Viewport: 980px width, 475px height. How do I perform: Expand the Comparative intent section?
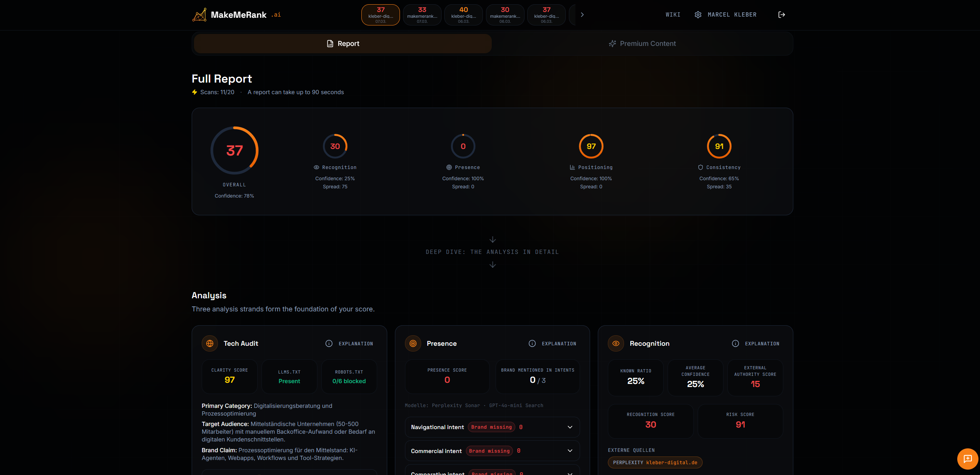point(570,473)
